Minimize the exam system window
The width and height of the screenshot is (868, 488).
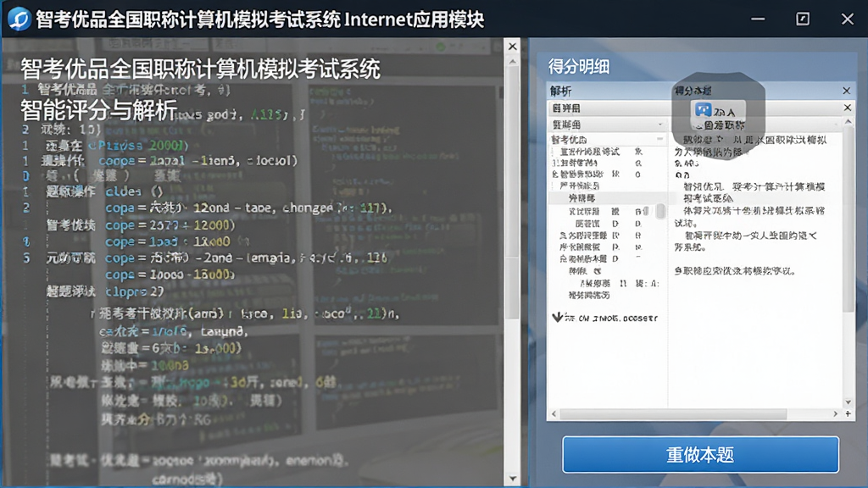tap(758, 19)
